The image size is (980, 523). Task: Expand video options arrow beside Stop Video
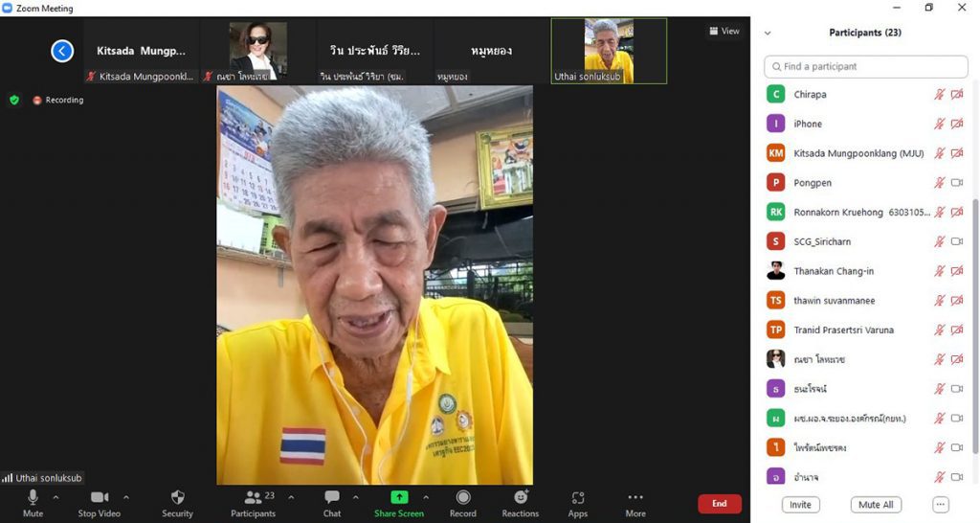coord(126,497)
